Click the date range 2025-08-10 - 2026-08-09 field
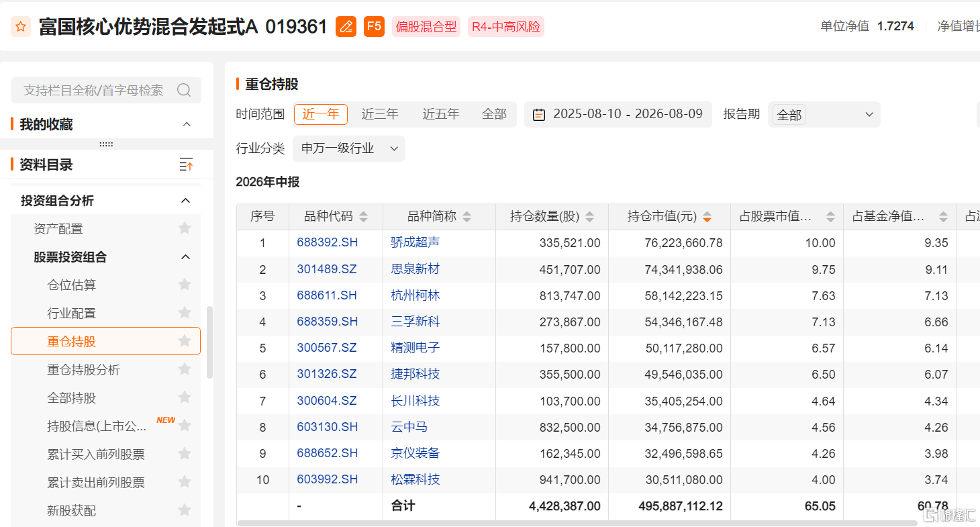 [x=618, y=115]
